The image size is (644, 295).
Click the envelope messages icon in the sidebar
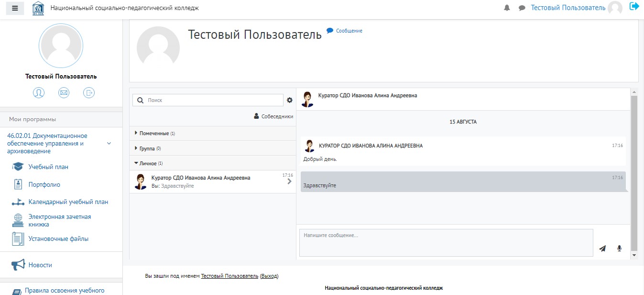point(64,92)
